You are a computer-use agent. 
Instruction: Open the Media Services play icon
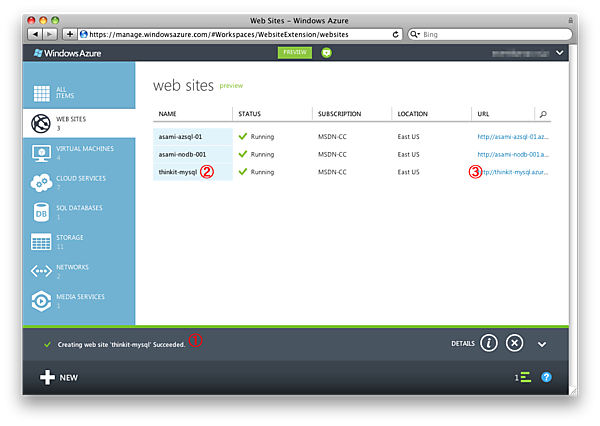pos(41,301)
